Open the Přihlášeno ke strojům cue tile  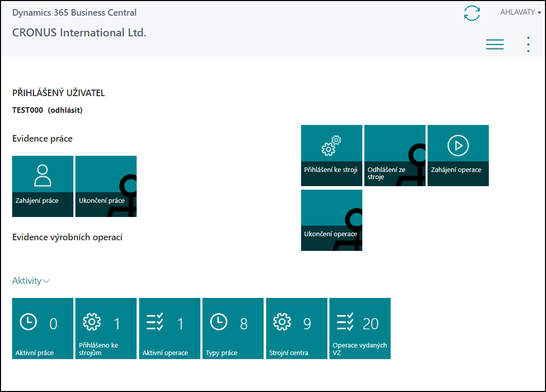[x=106, y=328]
